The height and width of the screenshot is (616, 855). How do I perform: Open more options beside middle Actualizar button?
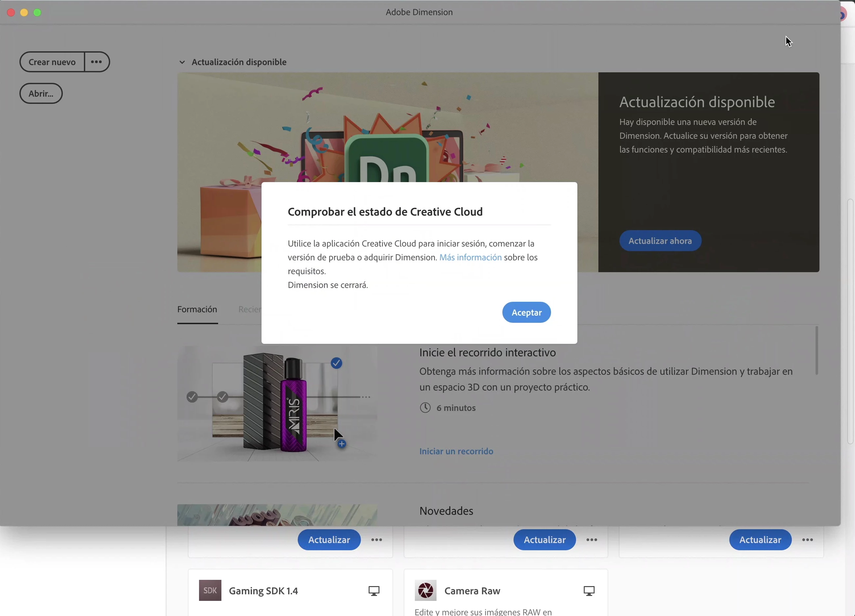pos(591,539)
